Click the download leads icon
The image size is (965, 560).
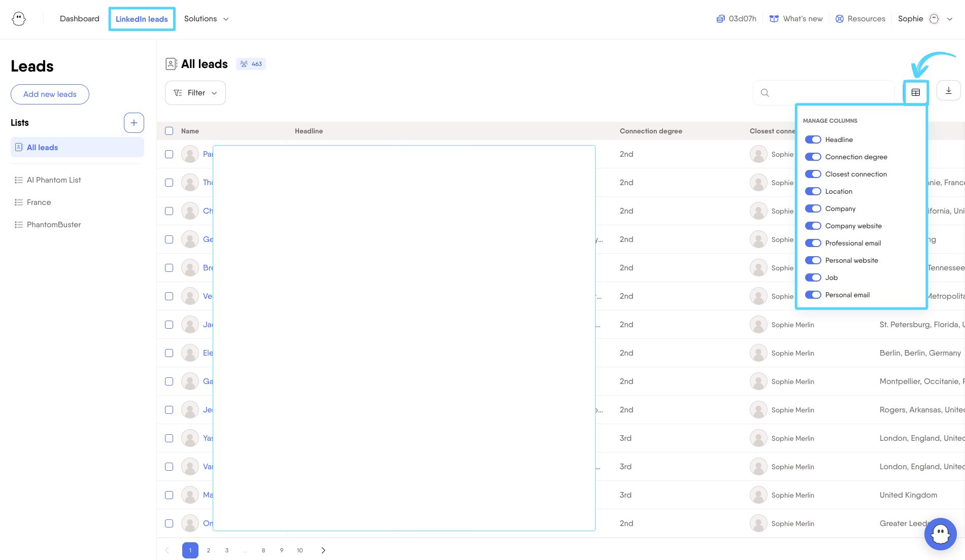(x=948, y=91)
